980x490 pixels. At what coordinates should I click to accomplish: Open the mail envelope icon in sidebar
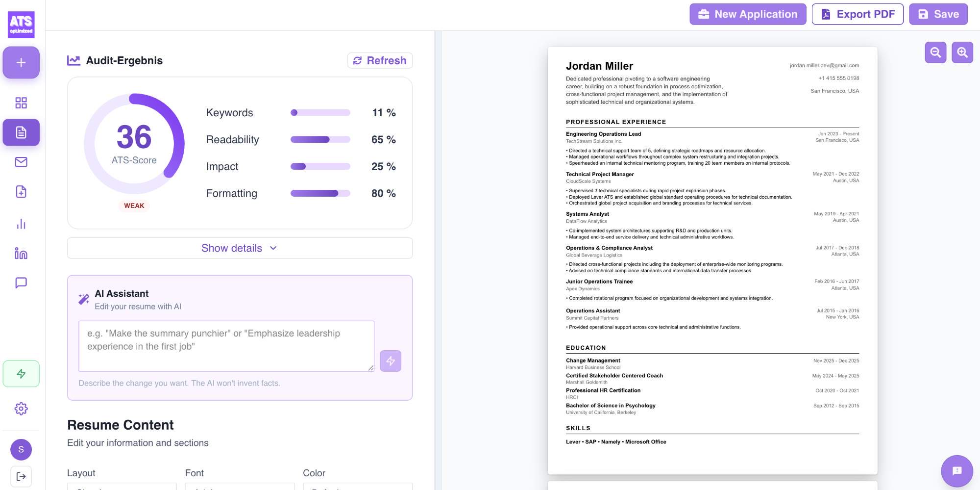point(21,162)
